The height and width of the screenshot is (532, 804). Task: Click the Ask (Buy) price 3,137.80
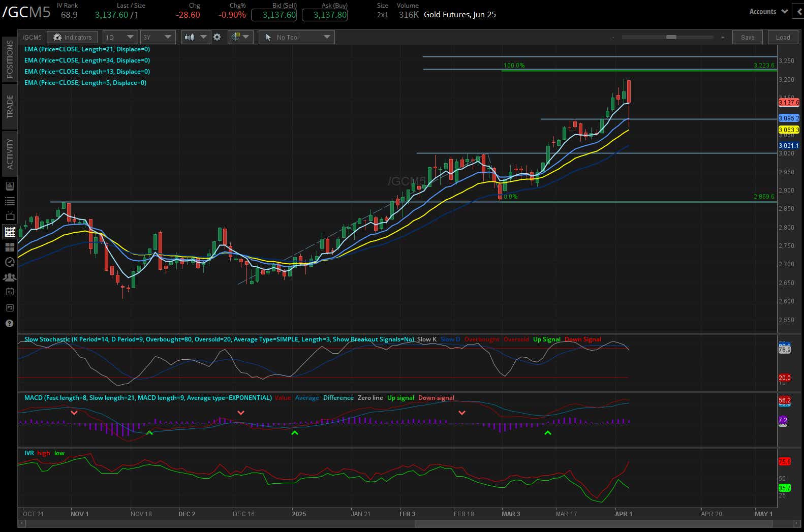pos(325,15)
